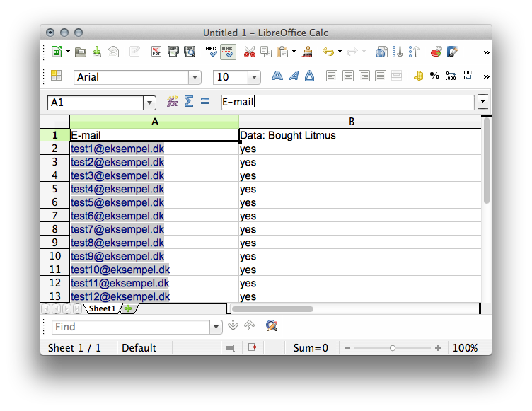532x411 pixels.
Task: Open Find & Replace dialog icon
Action: [x=272, y=326]
